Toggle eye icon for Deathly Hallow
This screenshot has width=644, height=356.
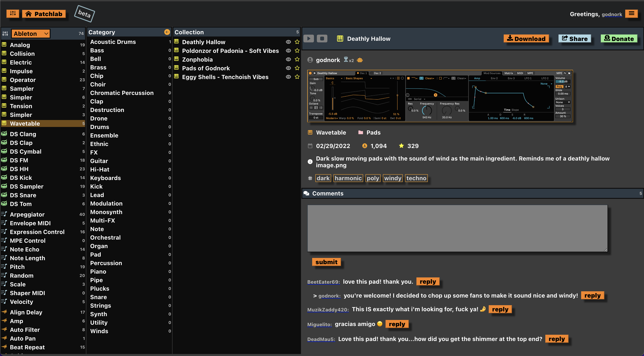click(288, 42)
